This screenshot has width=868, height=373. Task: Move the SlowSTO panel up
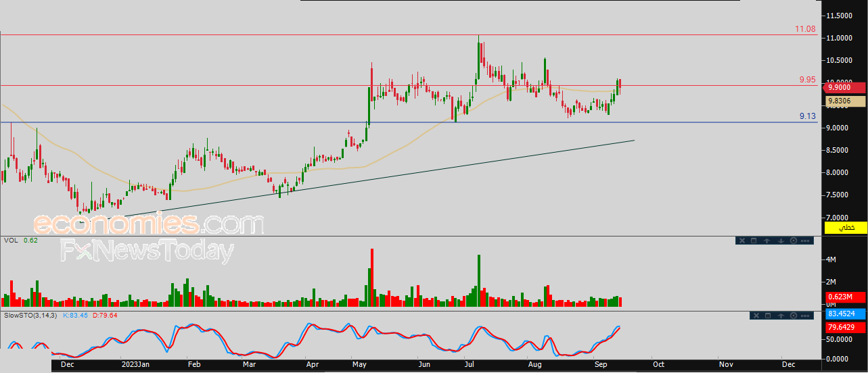[781, 316]
